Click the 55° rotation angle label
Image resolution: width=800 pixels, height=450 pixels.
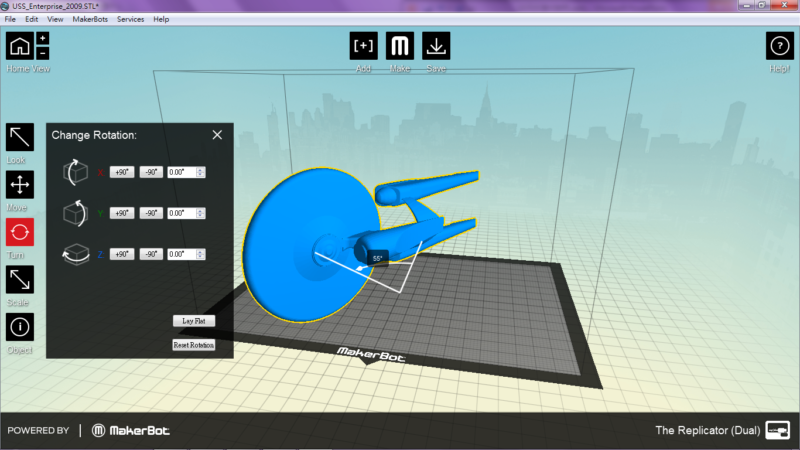378,258
